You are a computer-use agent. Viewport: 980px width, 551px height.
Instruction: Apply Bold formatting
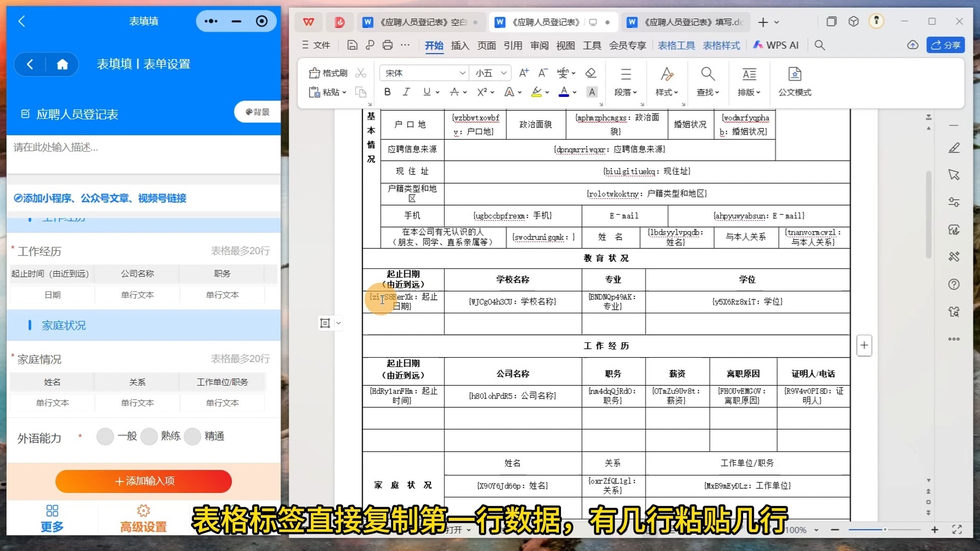(387, 92)
